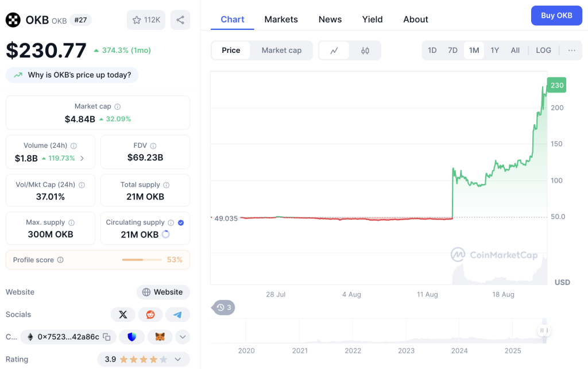This screenshot has height=369, width=588.
Task: Expand the contracts list chevron
Action: [x=183, y=337]
